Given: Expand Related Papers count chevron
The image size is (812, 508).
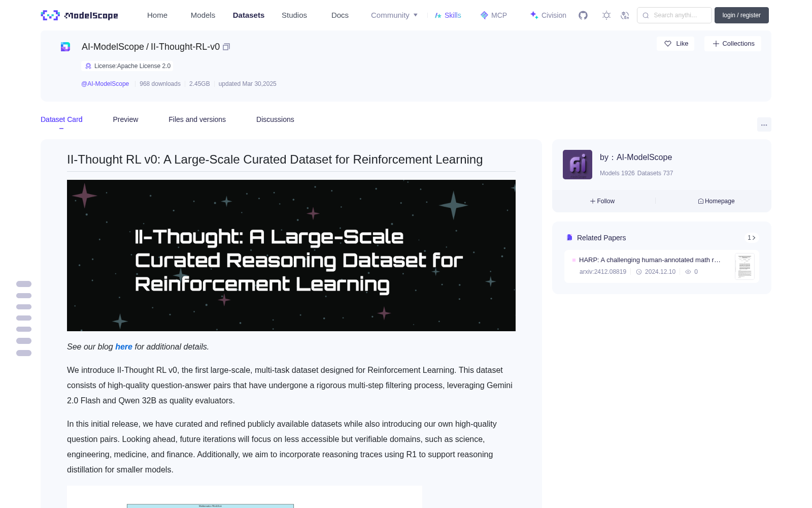Looking at the screenshot, I should (752, 238).
